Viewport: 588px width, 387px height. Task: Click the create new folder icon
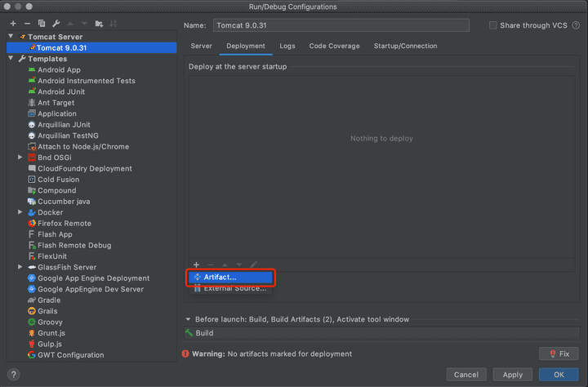click(x=99, y=24)
